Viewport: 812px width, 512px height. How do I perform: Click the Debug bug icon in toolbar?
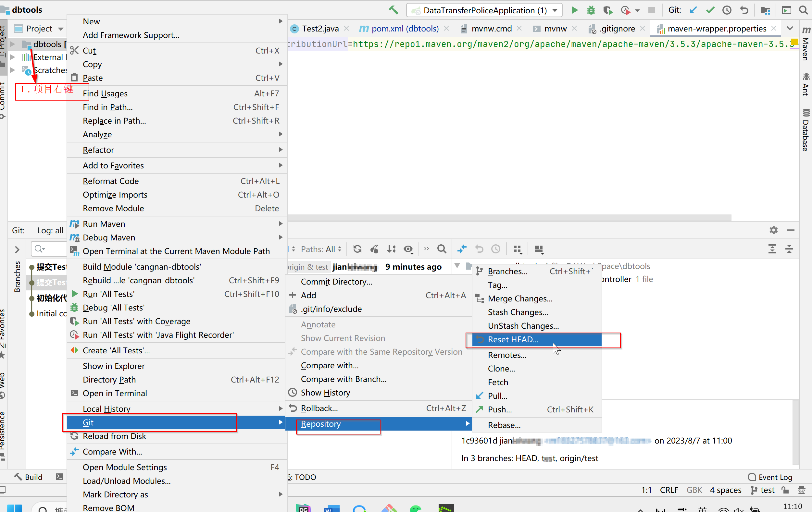click(x=591, y=10)
